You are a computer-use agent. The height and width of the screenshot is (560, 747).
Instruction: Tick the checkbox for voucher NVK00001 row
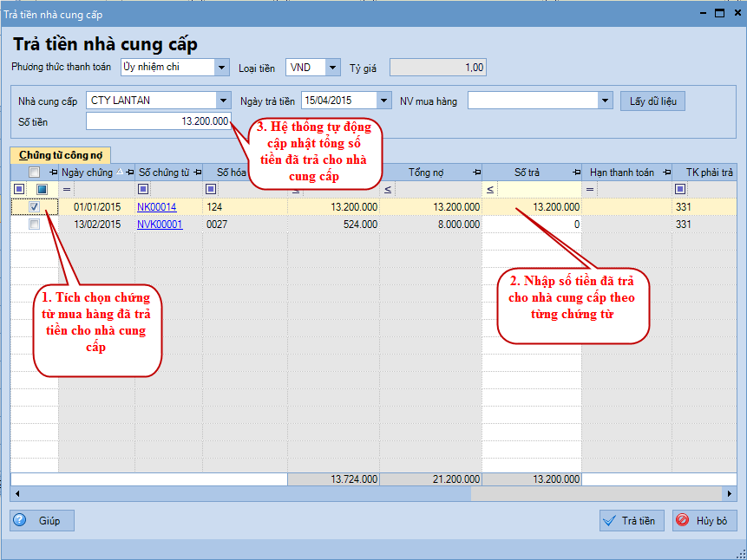pos(34,225)
